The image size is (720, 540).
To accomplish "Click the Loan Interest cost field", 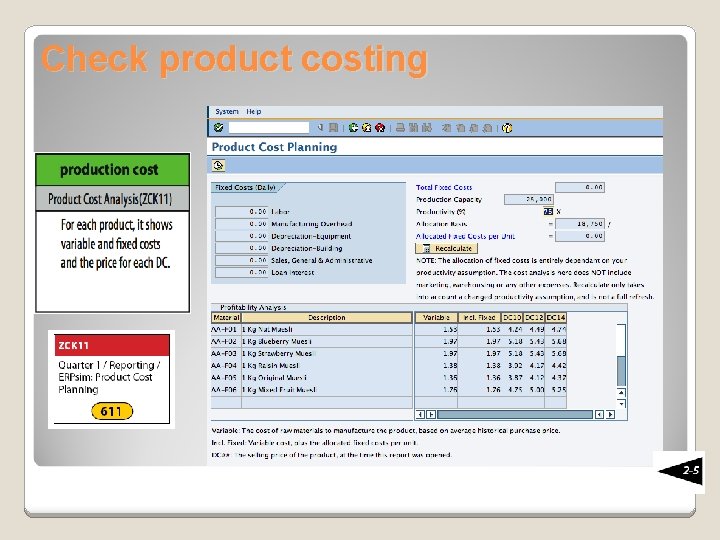I will tap(242, 272).
